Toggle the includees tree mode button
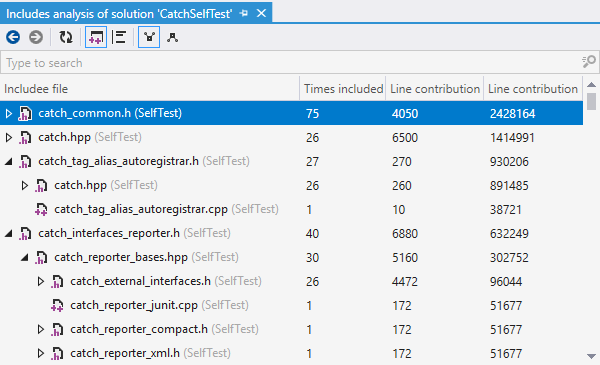The width and height of the screenshot is (600, 365). (x=149, y=37)
